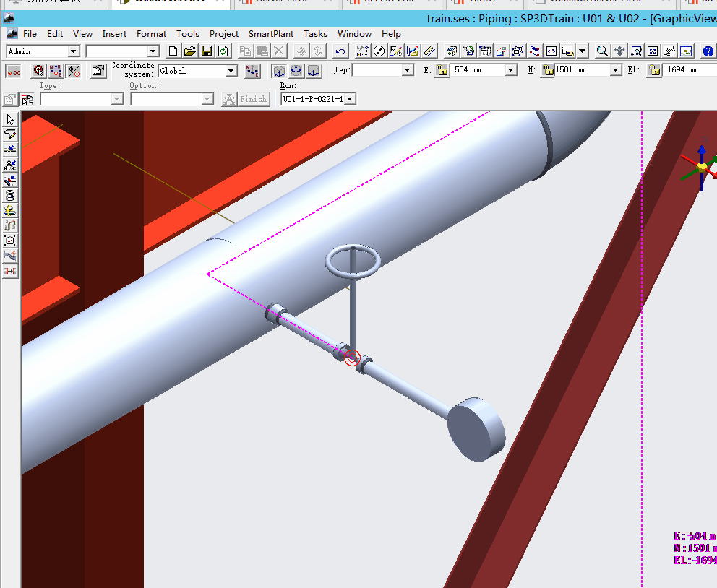Screen dimensions: 717x588
Task: Toggle relative tracking NUE axes button
Action: coord(56,71)
